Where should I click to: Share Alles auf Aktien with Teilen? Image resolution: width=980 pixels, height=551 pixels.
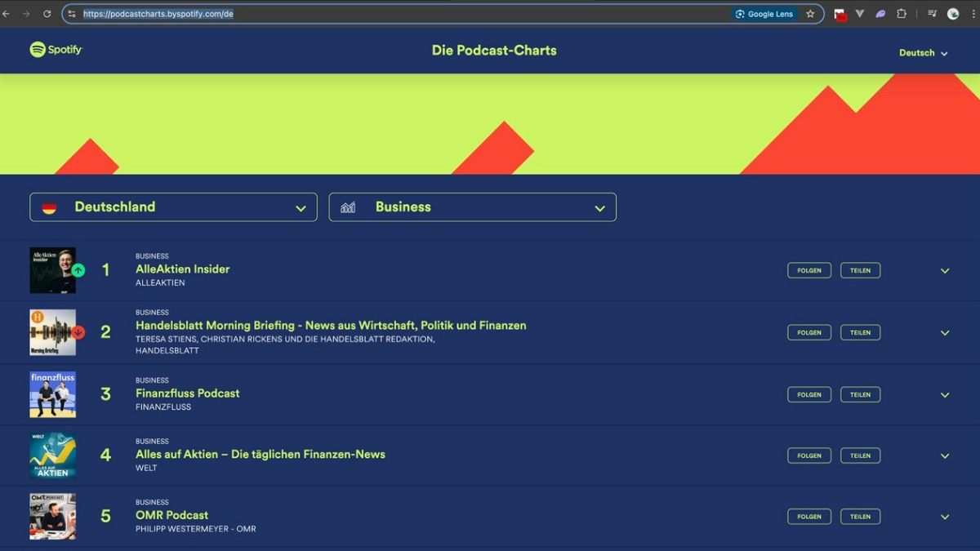tap(860, 455)
